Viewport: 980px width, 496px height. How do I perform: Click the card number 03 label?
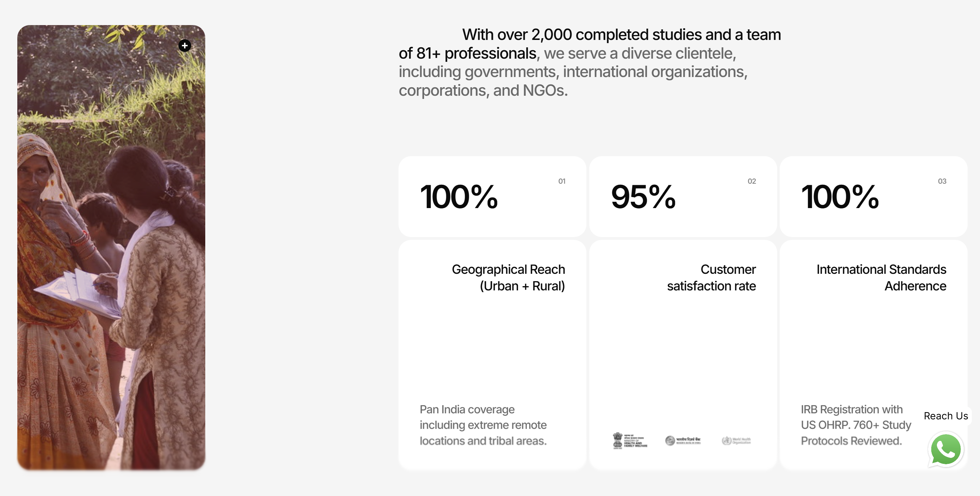click(942, 182)
